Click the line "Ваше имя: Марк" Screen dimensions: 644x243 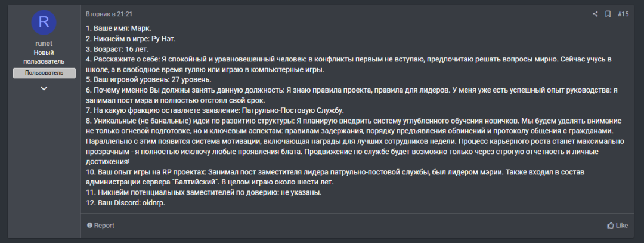pos(119,29)
